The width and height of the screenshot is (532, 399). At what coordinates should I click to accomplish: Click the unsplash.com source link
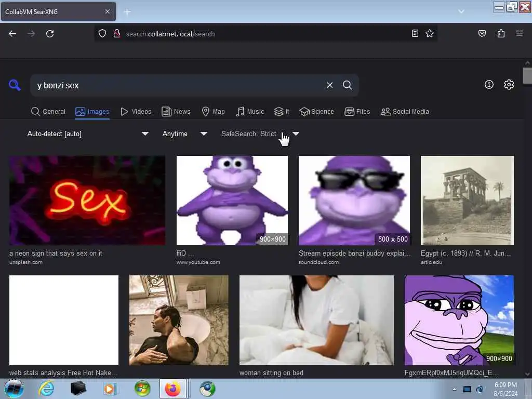tap(26, 262)
